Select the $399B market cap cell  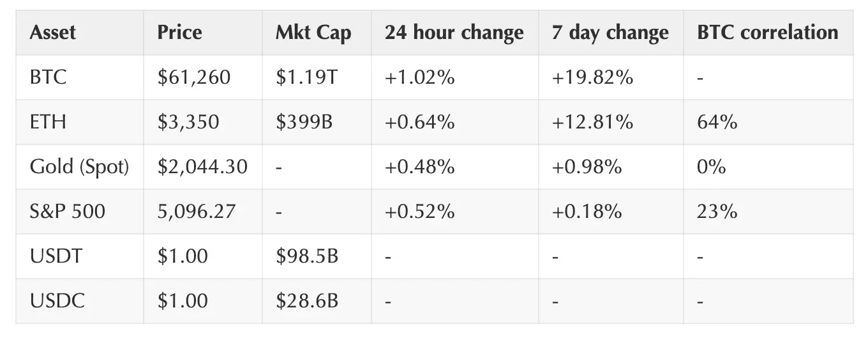(304, 122)
